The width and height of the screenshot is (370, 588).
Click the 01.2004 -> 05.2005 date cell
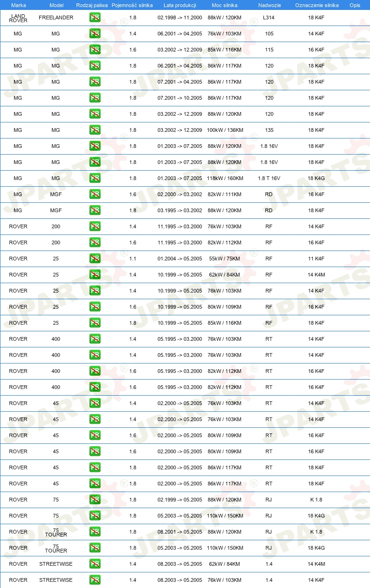(x=180, y=259)
